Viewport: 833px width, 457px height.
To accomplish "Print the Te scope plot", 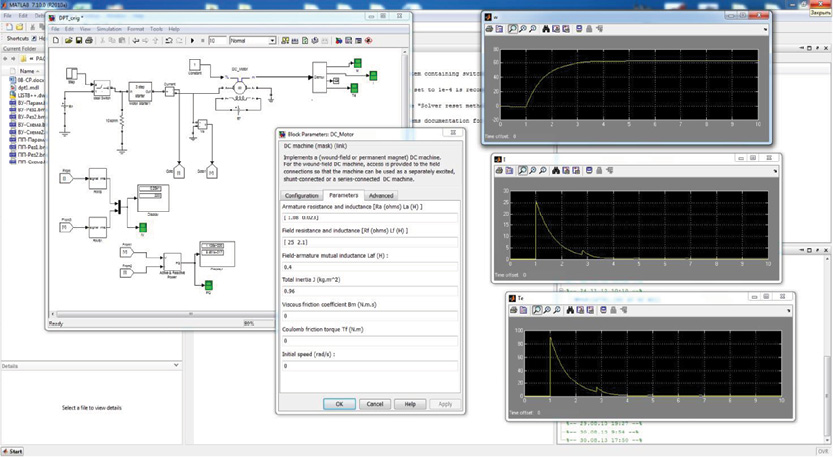I will tap(513, 310).
